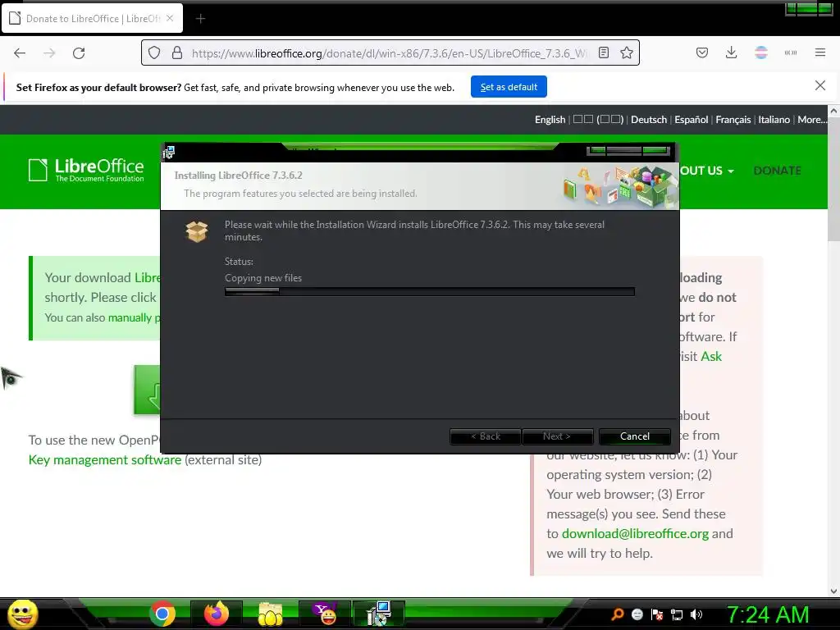The width and height of the screenshot is (840, 630).
Task: Open a new Firefox tab
Action: 200,19
